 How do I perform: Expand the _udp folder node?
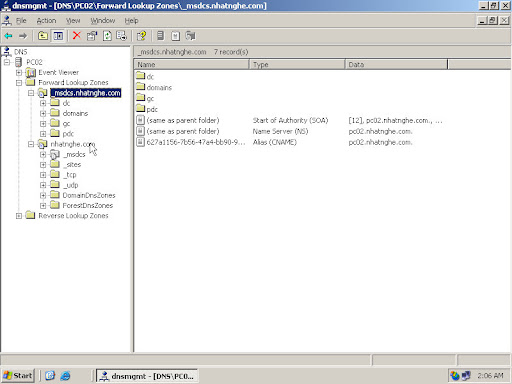(x=43, y=185)
